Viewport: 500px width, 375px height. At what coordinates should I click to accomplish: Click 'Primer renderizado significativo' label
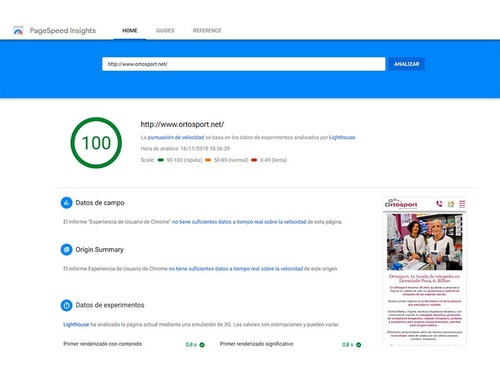(257, 344)
